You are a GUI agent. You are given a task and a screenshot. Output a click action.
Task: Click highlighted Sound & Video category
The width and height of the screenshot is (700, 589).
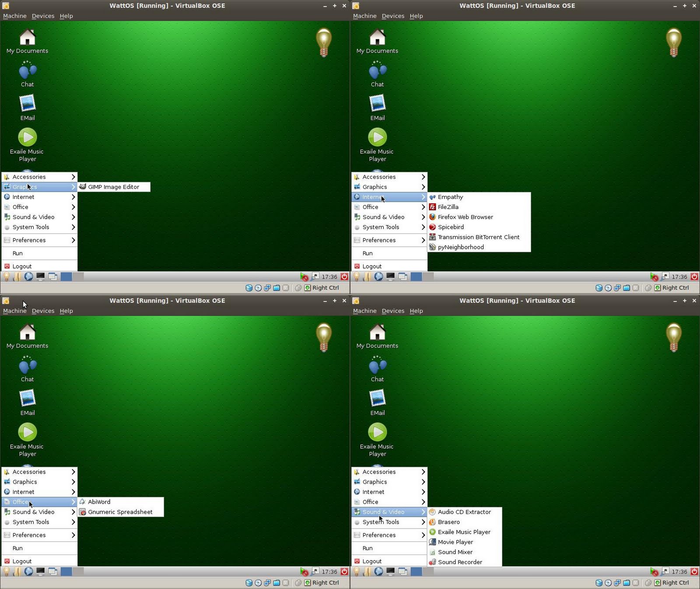(x=389, y=512)
